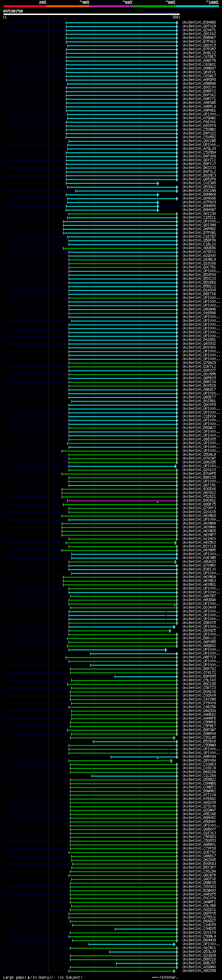This screenshot has height=980, width=222.
Task: Select label UniRef100_B9HRK9
Action: click(x=199, y=195)
